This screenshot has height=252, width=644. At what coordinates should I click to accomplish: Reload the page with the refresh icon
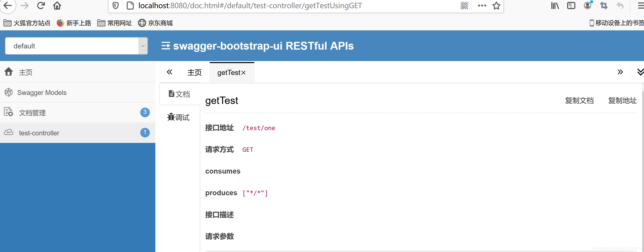(41, 5)
